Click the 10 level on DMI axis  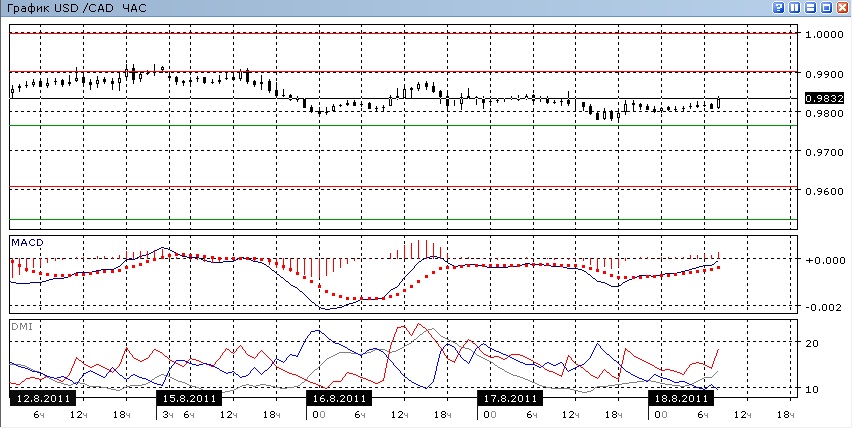813,389
